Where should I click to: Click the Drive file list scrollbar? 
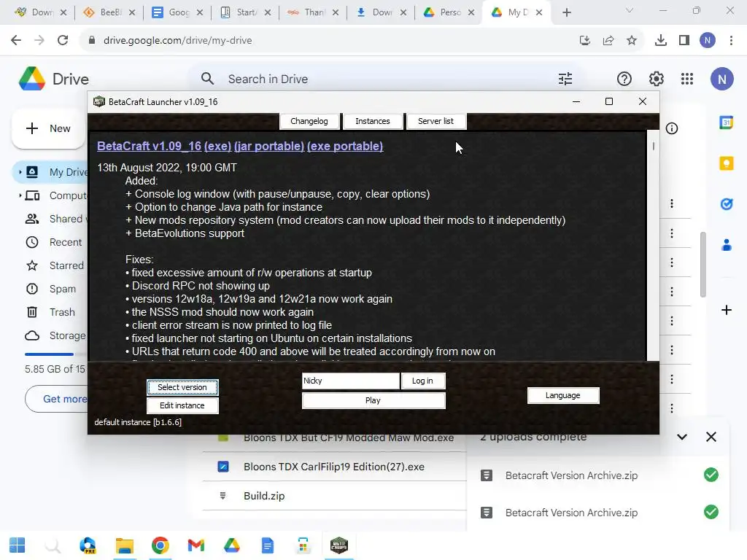click(x=703, y=264)
